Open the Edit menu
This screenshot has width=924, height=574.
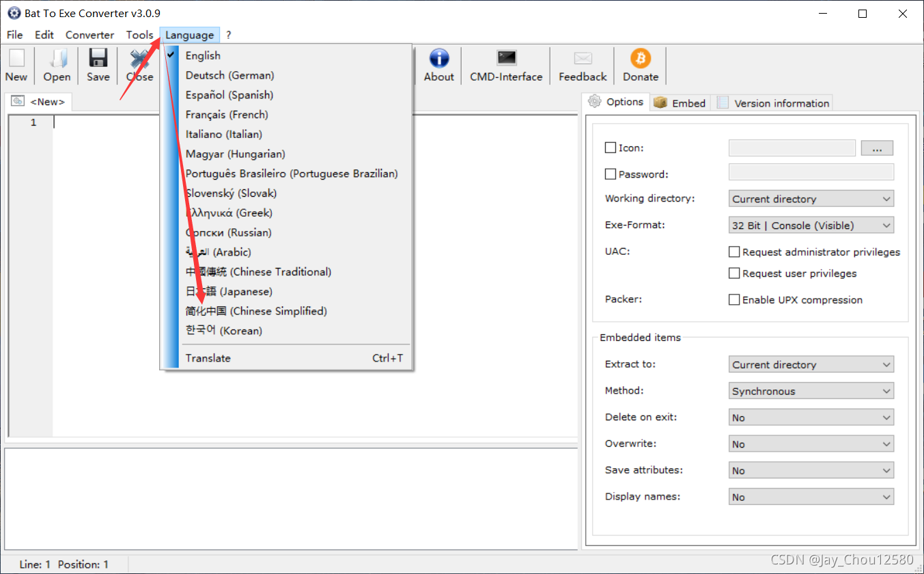click(x=44, y=35)
